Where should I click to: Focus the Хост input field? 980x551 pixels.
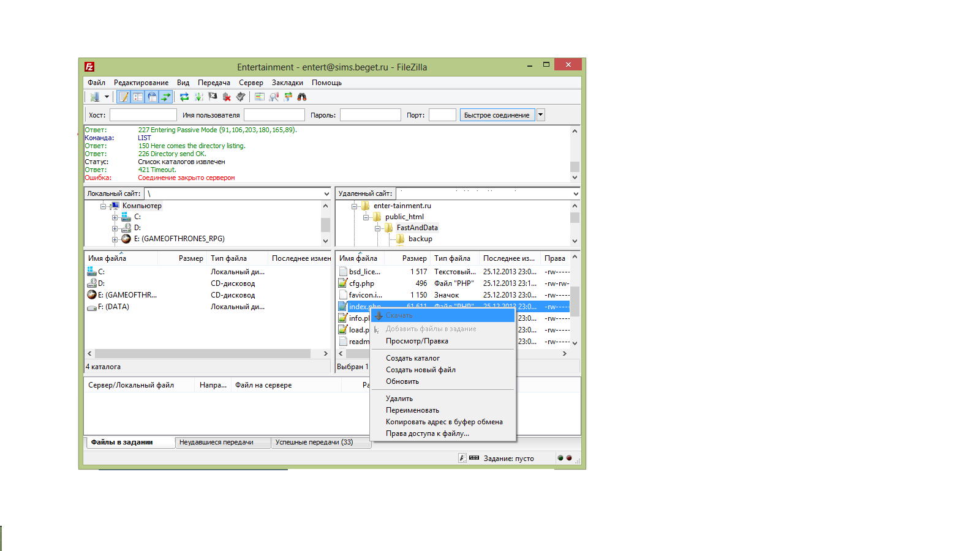(143, 114)
